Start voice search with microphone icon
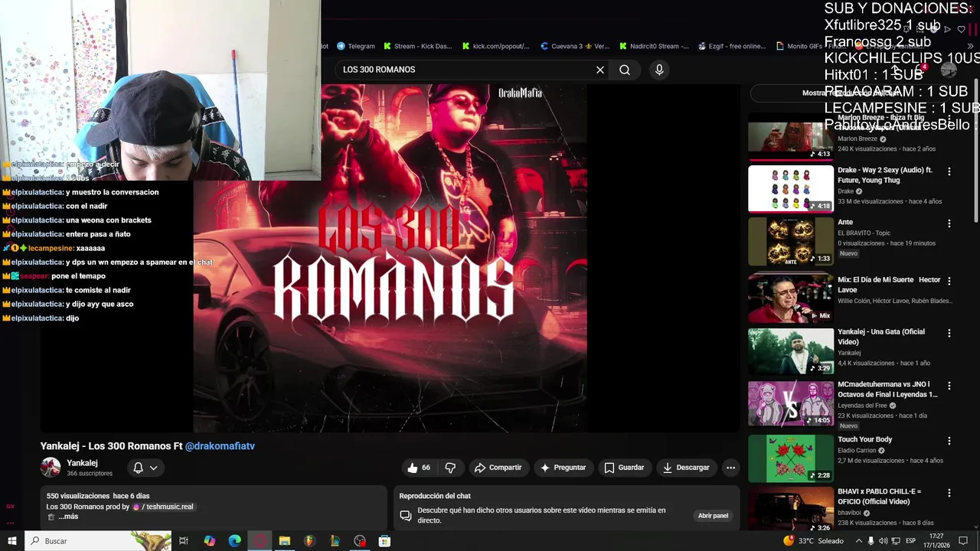The height and width of the screenshot is (551, 980). 659,70
